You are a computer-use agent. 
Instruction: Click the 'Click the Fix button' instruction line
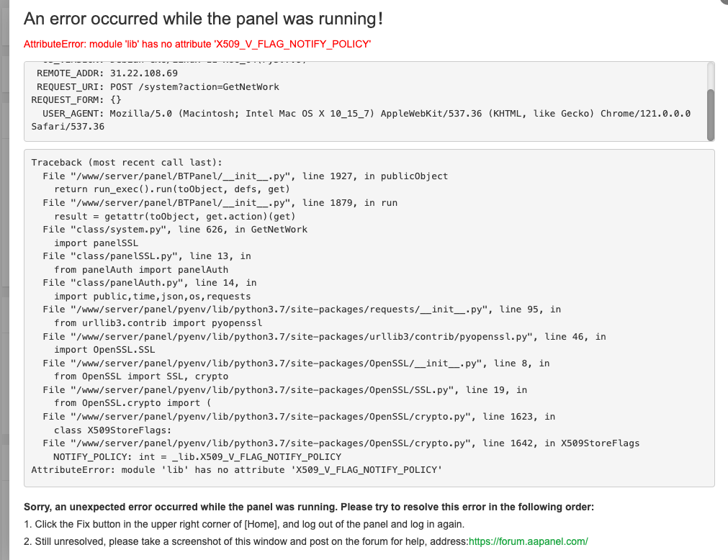244,524
